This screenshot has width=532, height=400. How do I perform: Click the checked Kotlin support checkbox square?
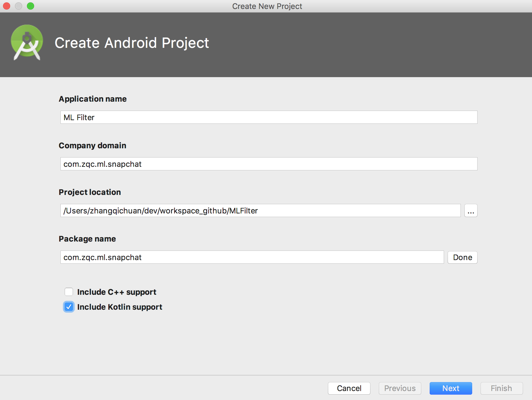coord(69,307)
